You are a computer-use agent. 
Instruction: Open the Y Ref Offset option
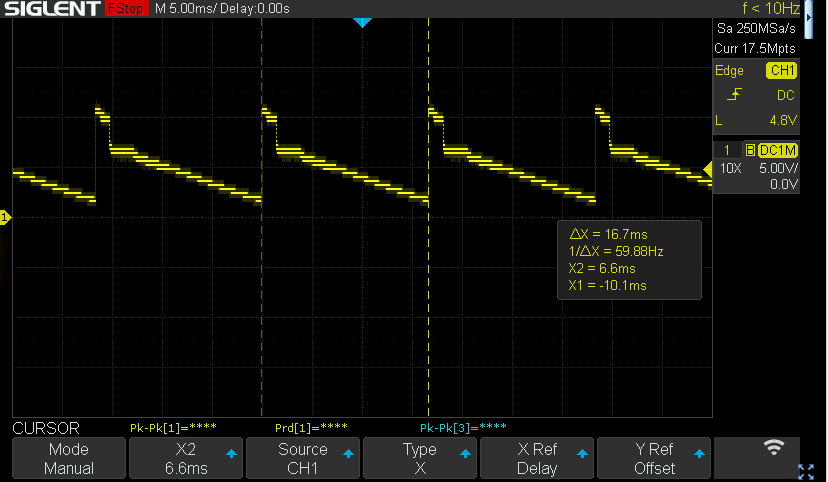pyautogui.click(x=654, y=458)
